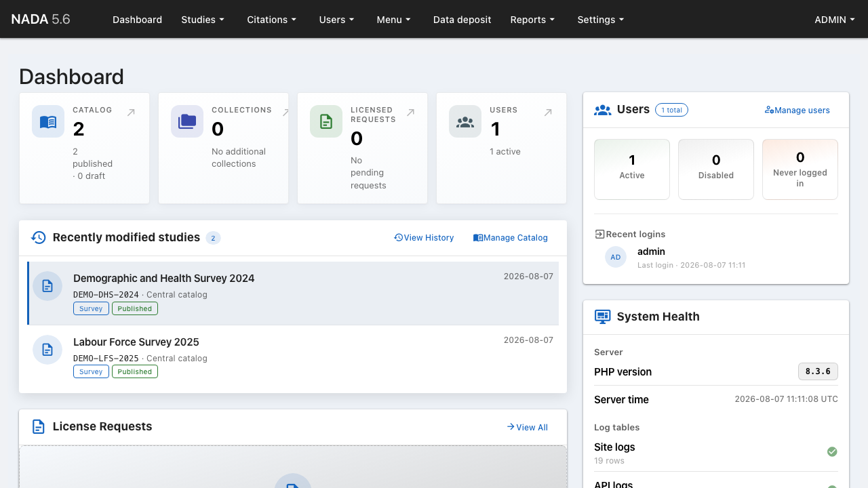This screenshot has width=868, height=488.
Task: Open the ADMIN account dropdown
Action: (x=835, y=20)
